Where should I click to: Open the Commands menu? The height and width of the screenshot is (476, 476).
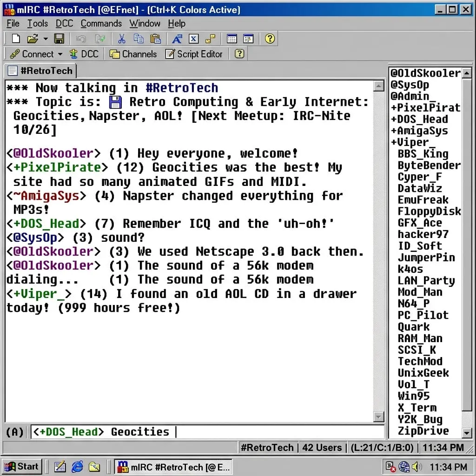pyautogui.click(x=101, y=23)
